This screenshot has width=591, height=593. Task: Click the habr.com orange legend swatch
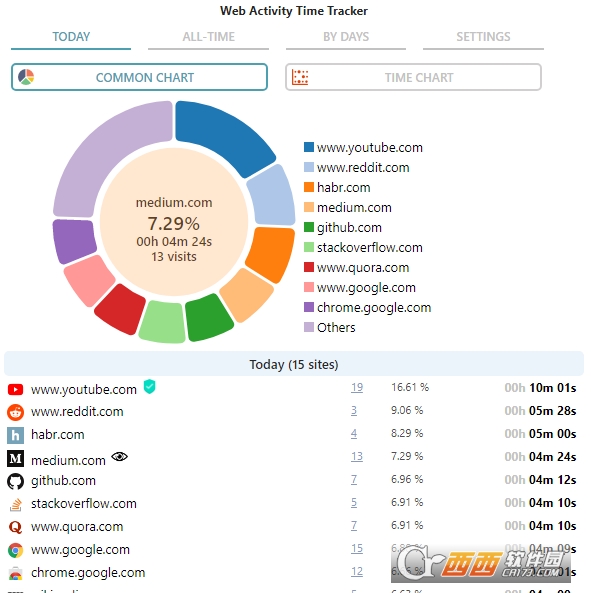click(x=309, y=187)
